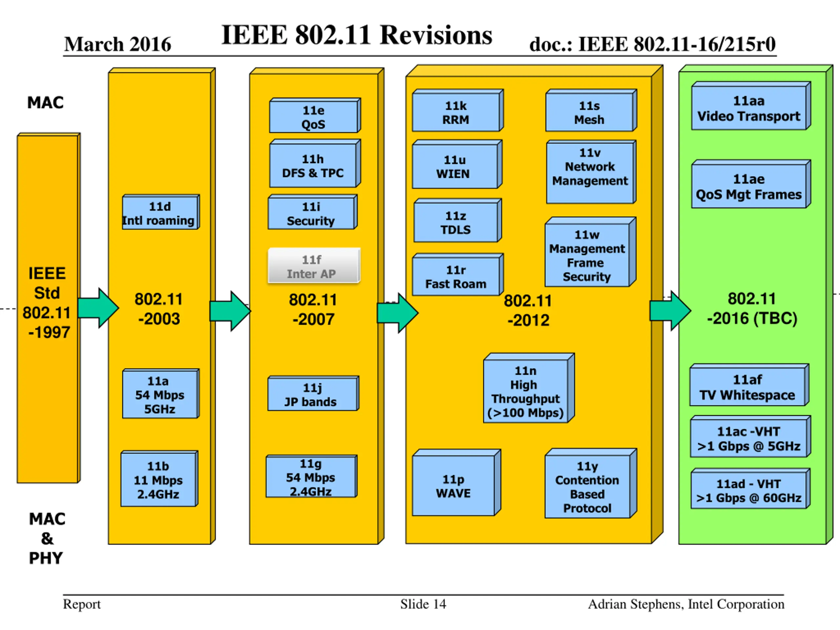840x630 pixels.
Task: Select the '11a 54 Mbps 5GHz' box
Action: (x=161, y=394)
